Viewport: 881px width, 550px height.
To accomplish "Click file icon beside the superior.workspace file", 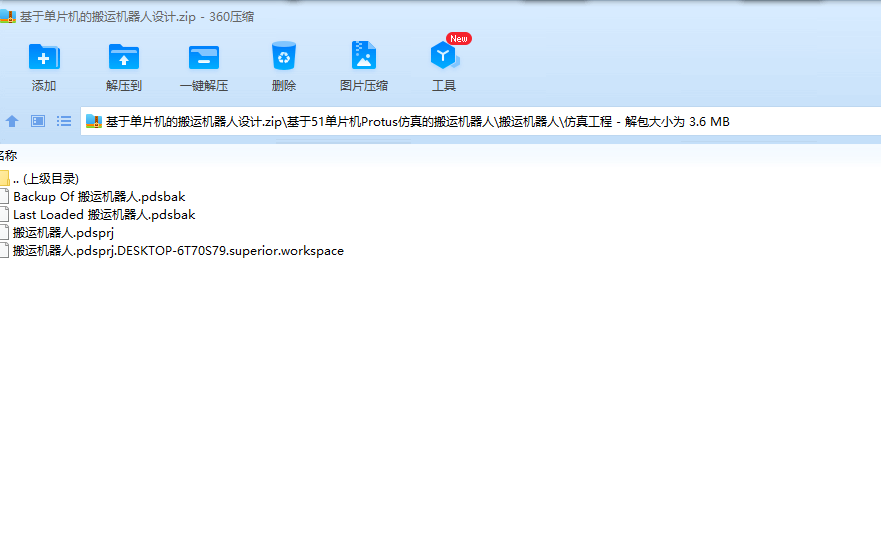I will [4, 251].
